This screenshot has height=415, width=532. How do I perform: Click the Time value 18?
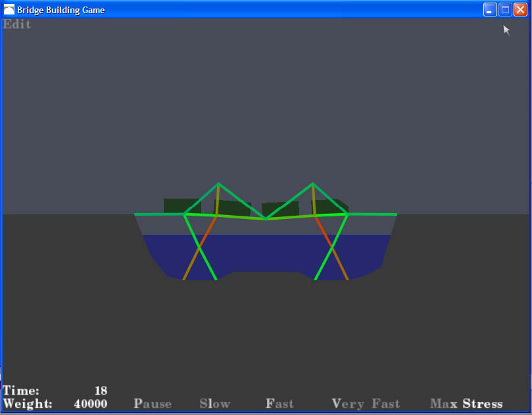(101, 391)
